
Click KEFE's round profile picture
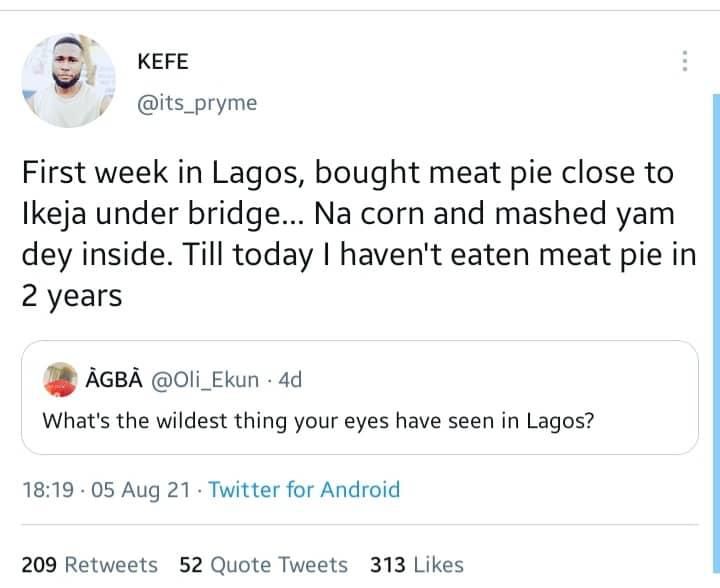tap(68, 81)
